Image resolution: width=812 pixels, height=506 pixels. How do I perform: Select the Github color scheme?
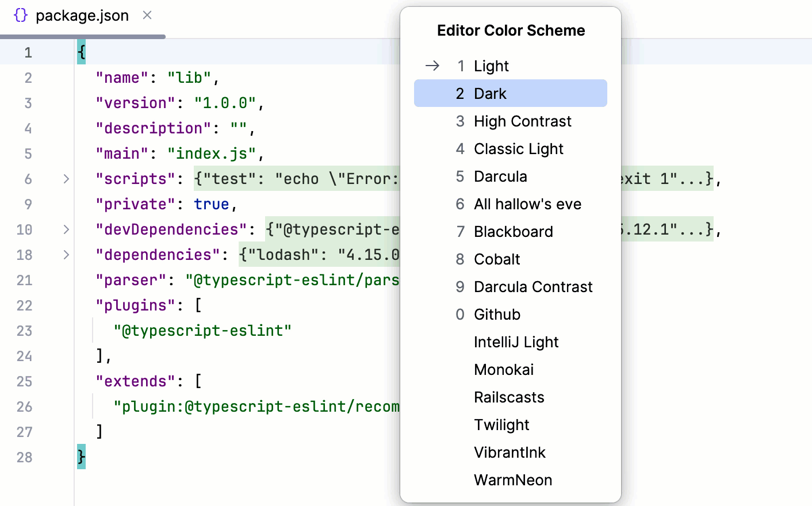[x=497, y=315]
